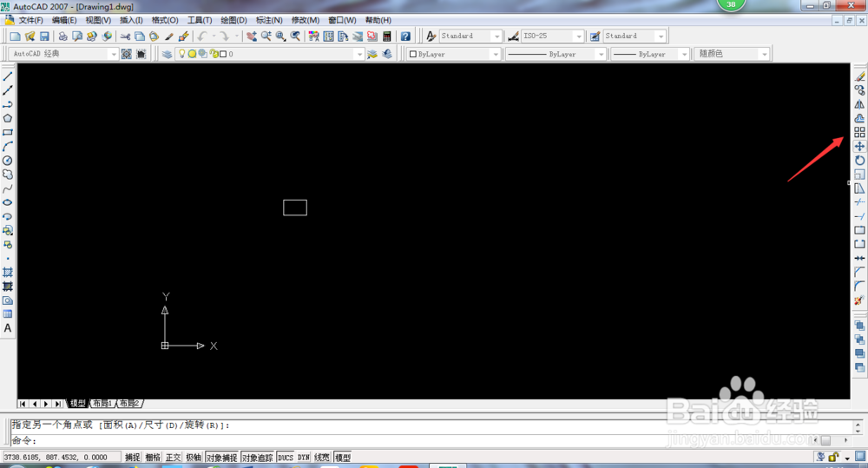
Task: Click the toolbar lock icon in status bar tray
Action: coord(833,458)
